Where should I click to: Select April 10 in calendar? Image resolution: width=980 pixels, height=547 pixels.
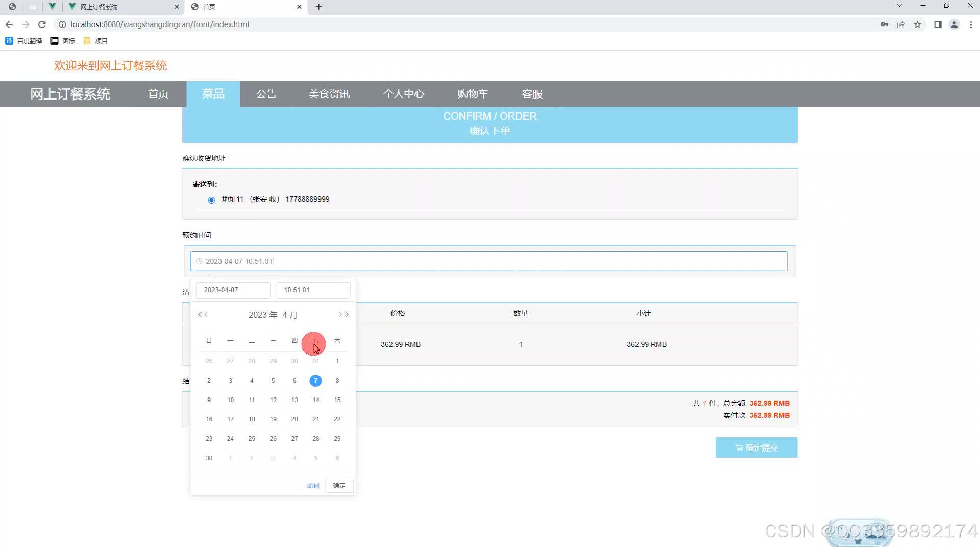click(x=230, y=400)
